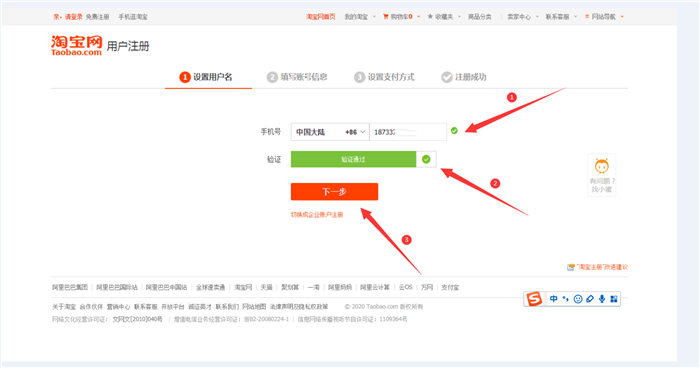The width and height of the screenshot is (700, 368).
Task: Click the star icon beside 收藏夹
Action: coord(430,17)
